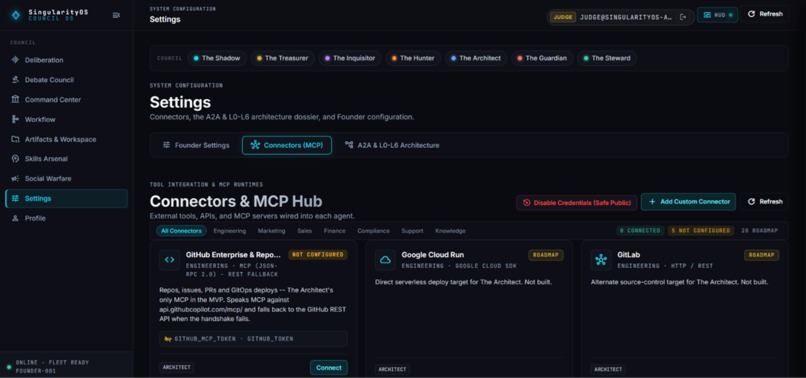Open the A2A & L0-L6 Architecture tab
This screenshot has height=378, width=806.
[x=392, y=146]
